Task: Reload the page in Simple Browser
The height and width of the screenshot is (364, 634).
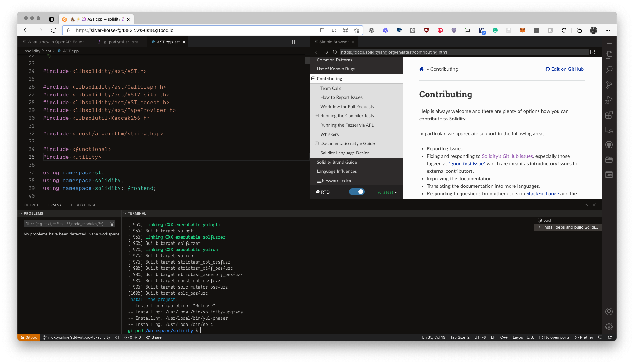Action: pyautogui.click(x=335, y=52)
